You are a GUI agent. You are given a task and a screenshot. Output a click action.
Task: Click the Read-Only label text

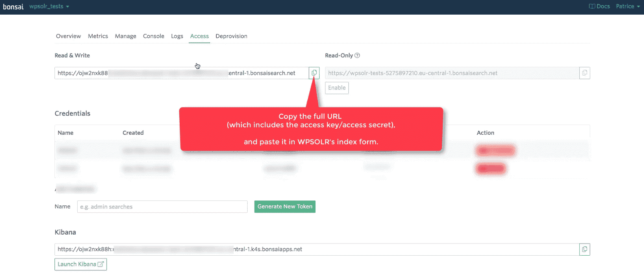339,56
